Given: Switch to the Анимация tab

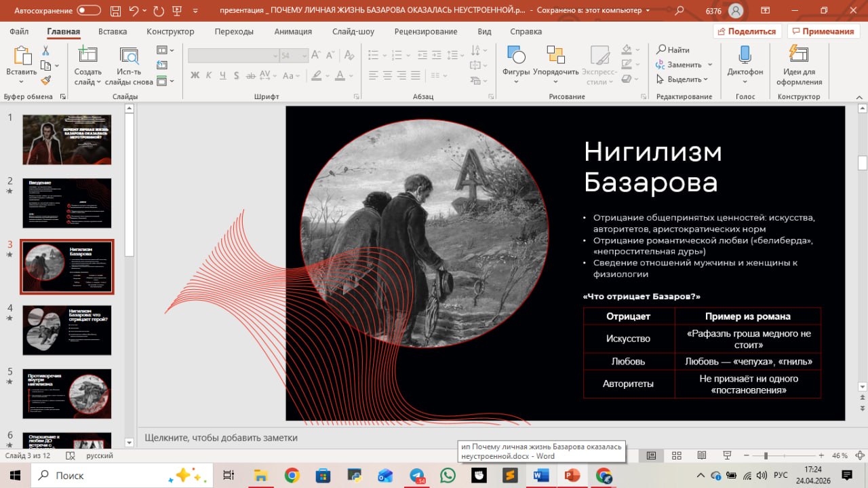Looking at the screenshot, I should coord(293,31).
